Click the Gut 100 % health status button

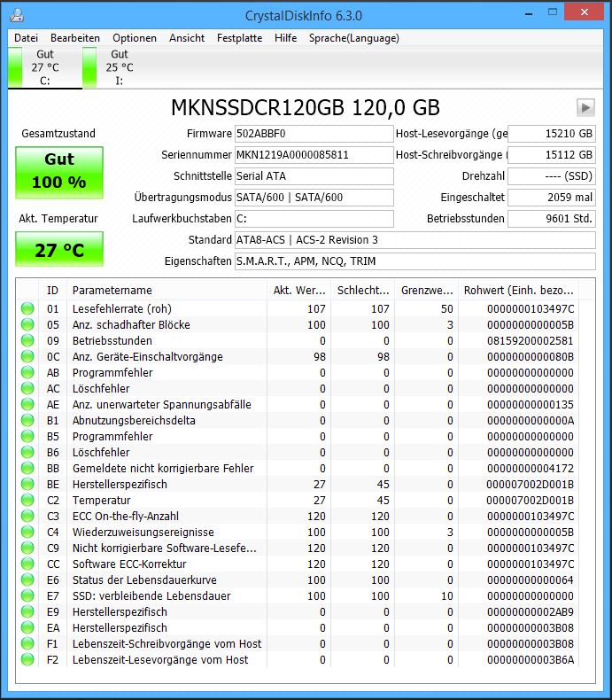(59, 173)
